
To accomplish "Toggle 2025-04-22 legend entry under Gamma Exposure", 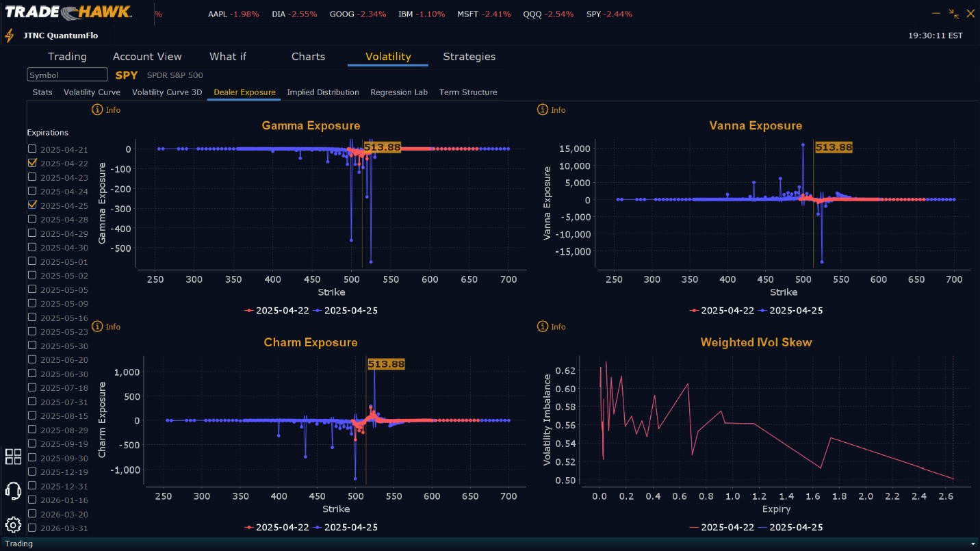I will (x=275, y=311).
